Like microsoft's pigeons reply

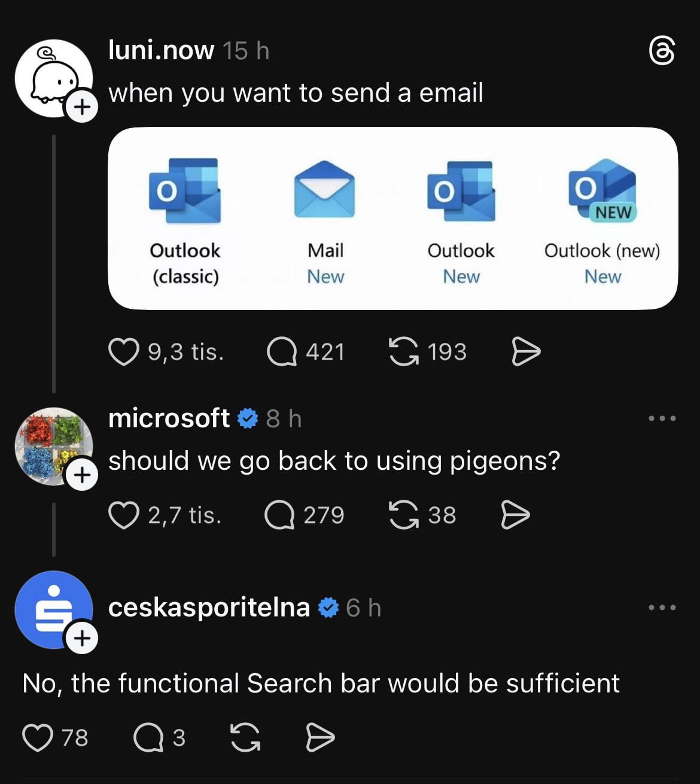[x=123, y=515]
